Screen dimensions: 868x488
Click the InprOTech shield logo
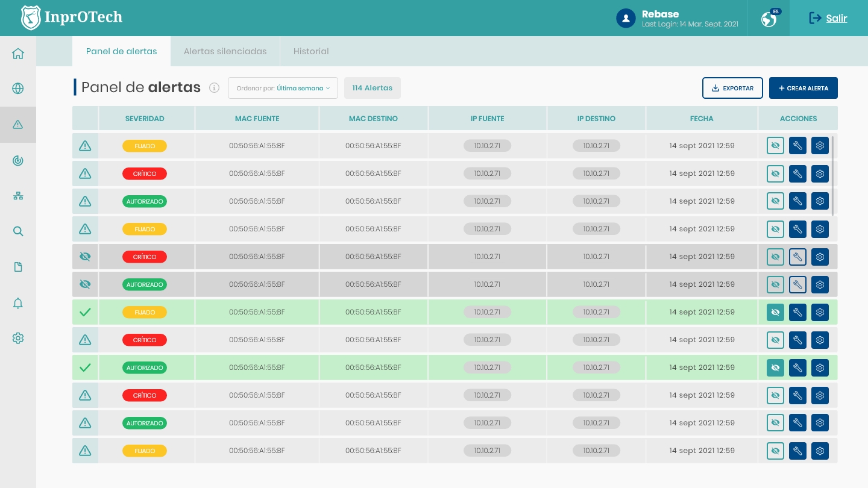point(31,18)
